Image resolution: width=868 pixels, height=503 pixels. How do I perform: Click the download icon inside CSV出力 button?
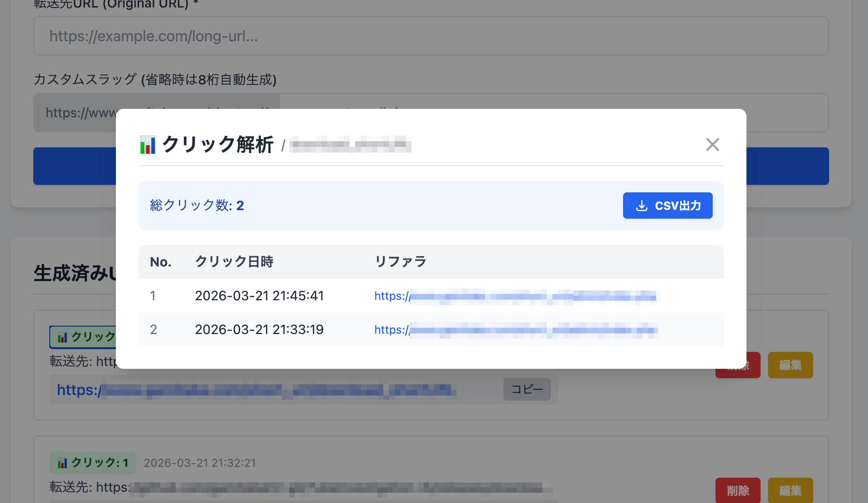pyautogui.click(x=641, y=206)
